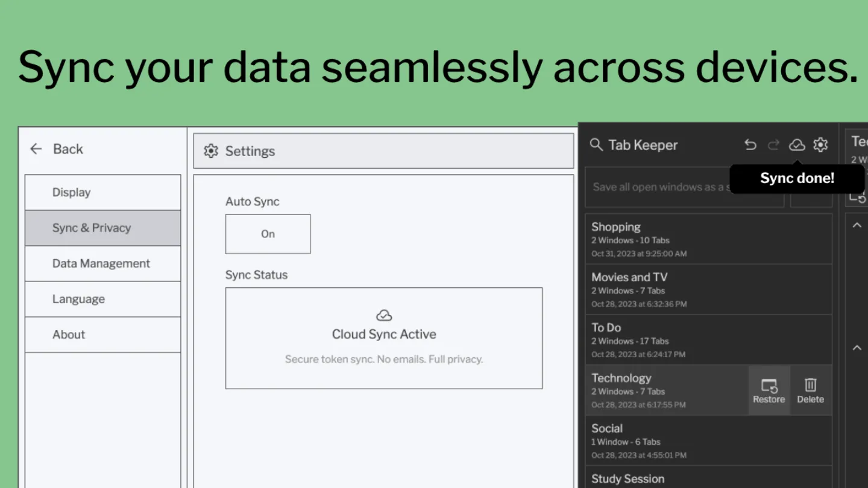Click the redo icon in Tab Keeper
The height and width of the screenshot is (488, 868).
tap(773, 145)
